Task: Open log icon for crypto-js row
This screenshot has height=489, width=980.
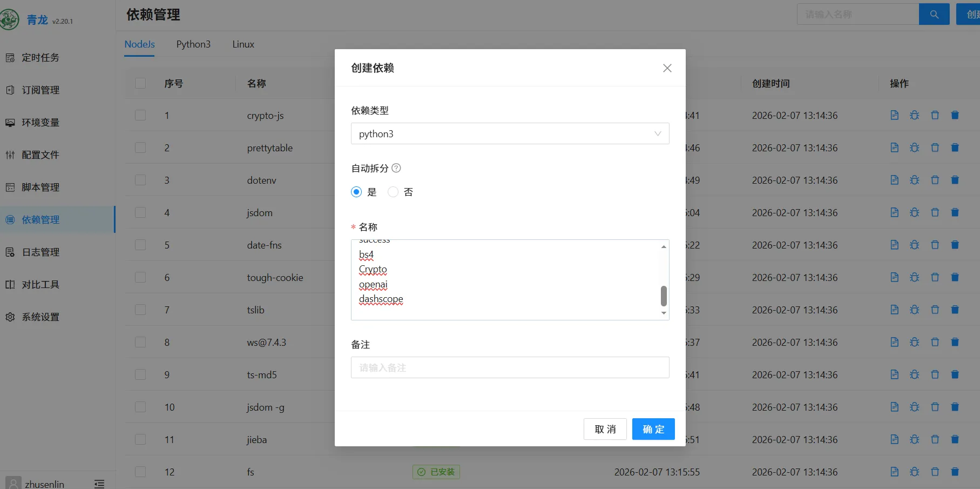Action: [x=894, y=115]
